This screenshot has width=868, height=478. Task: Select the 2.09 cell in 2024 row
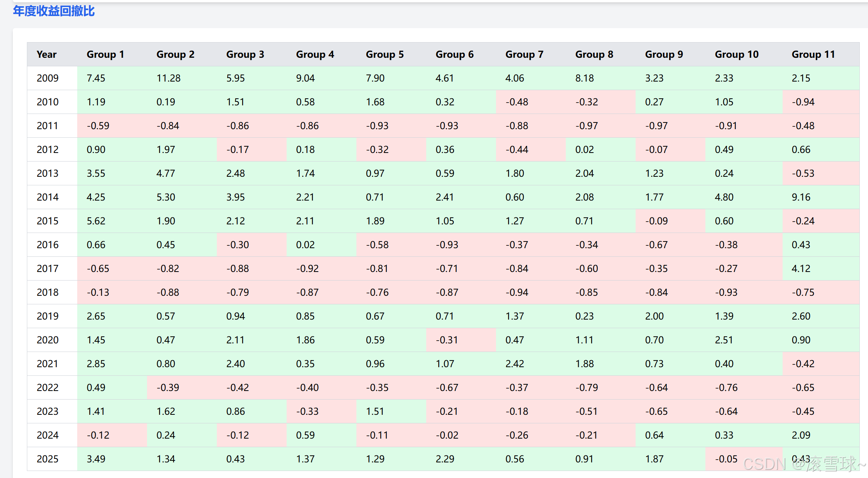pyautogui.click(x=801, y=435)
